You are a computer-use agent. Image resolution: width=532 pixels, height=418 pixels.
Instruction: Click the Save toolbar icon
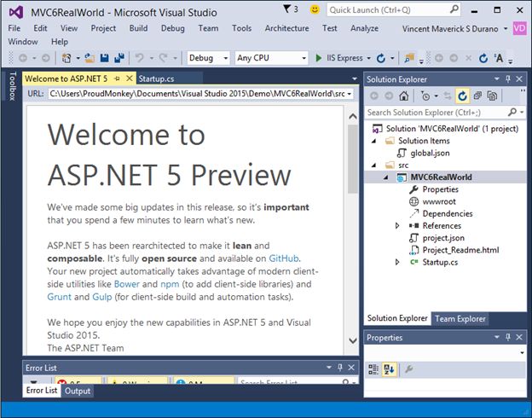105,58
